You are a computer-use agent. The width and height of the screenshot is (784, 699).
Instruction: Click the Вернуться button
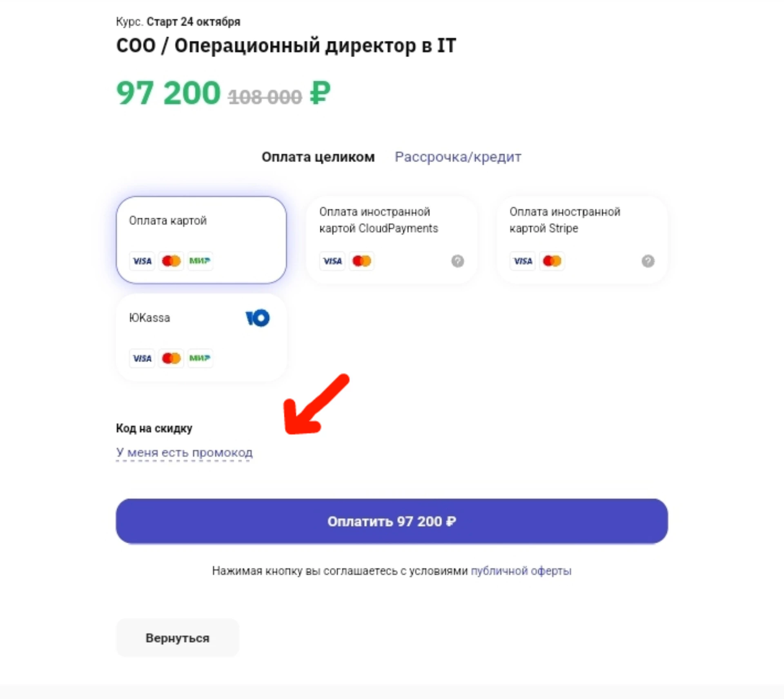tap(178, 638)
